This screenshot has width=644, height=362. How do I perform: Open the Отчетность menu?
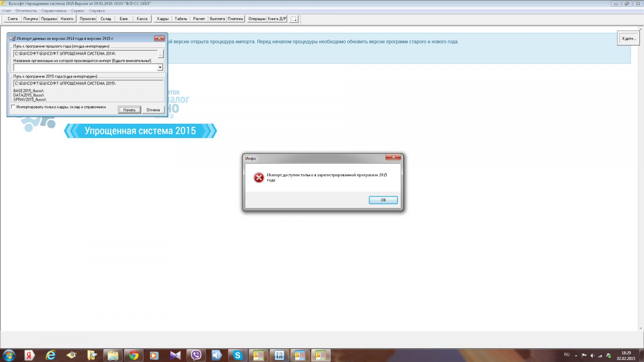[26, 11]
